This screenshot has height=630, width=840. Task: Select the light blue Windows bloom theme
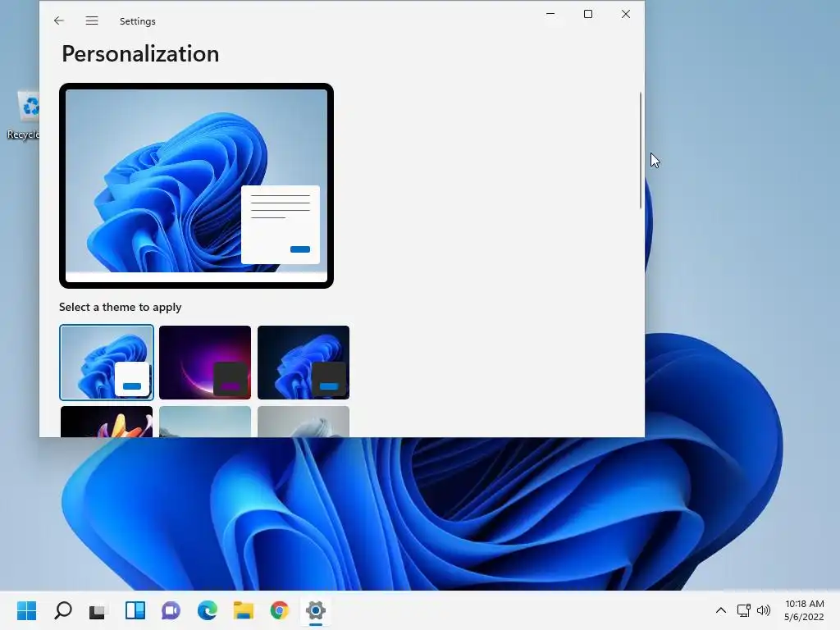pyautogui.click(x=107, y=362)
